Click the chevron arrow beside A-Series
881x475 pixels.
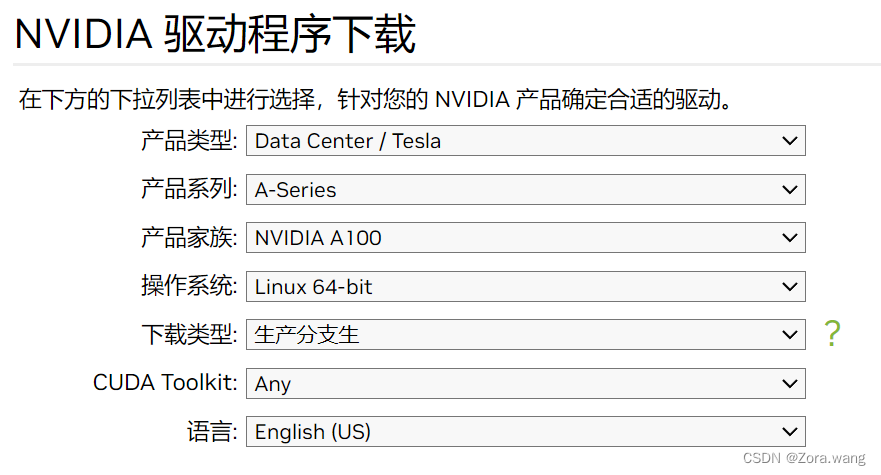(789, 190)
